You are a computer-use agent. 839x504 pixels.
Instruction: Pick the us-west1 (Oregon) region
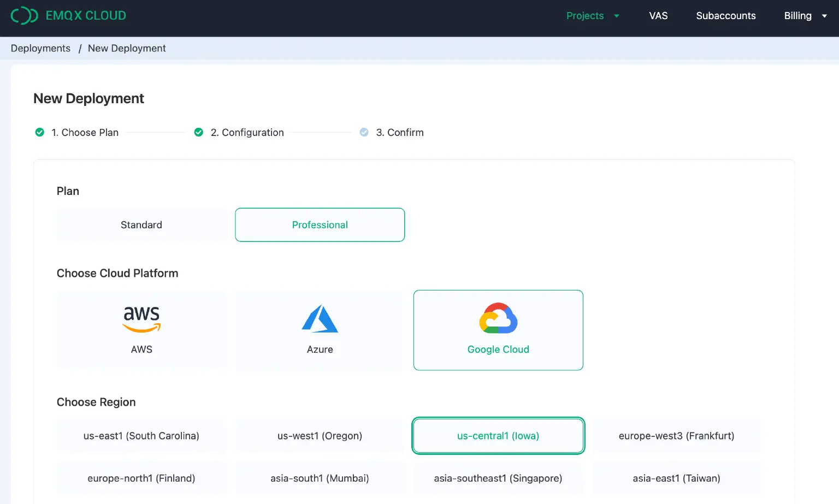(320, 436)
